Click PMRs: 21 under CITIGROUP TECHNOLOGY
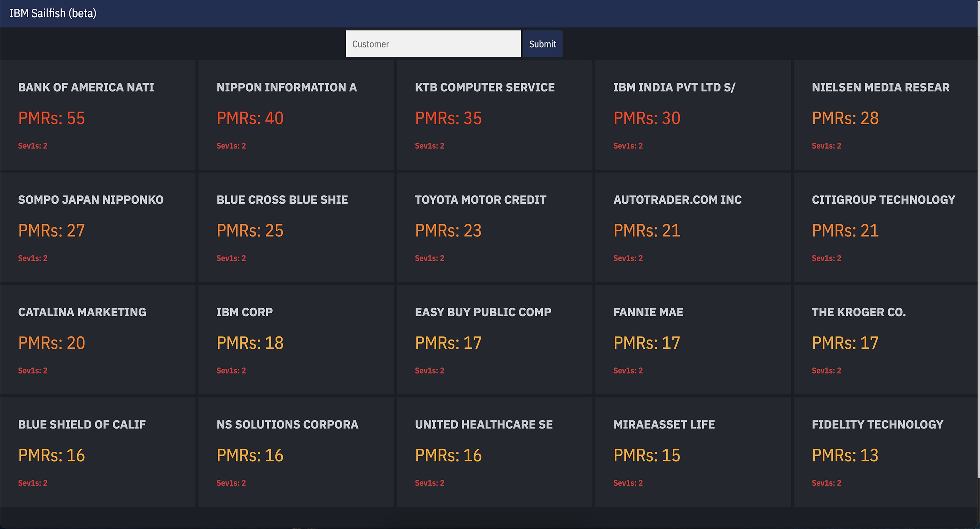The height and width of the screenshot is (529, 980). pos(845,230)
